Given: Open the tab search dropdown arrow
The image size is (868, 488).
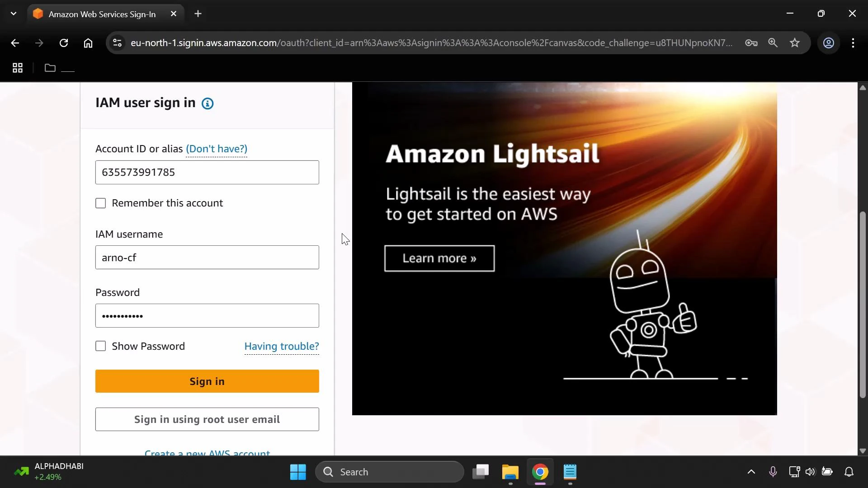Looking at the screenshot, I should (x=13, y=14).
